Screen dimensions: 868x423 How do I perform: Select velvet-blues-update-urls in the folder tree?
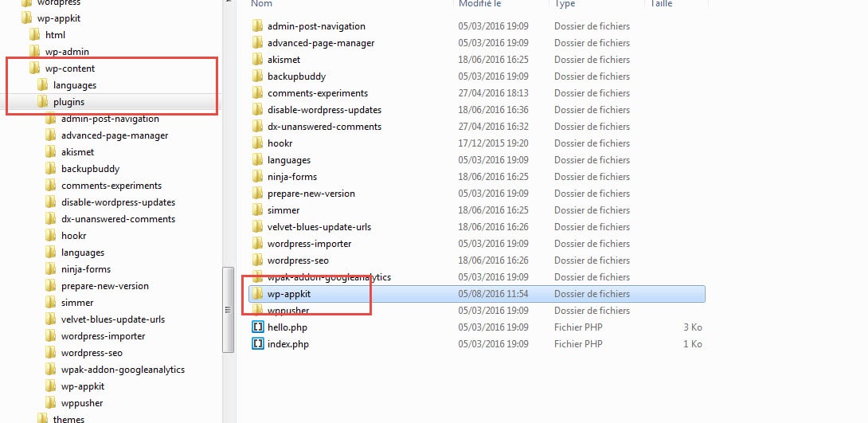[x=113, y=319]
